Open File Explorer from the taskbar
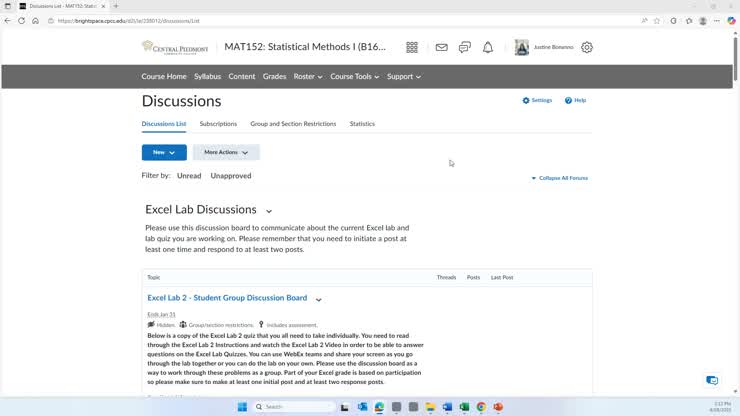This screenshot has width=740, height=416. pos(430,407)
